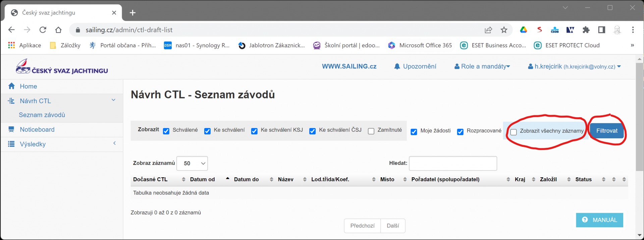The height and width of the screenshot is (240, 644).
Task: Click the Google Drive extension icon
Action: pos(523,30)
